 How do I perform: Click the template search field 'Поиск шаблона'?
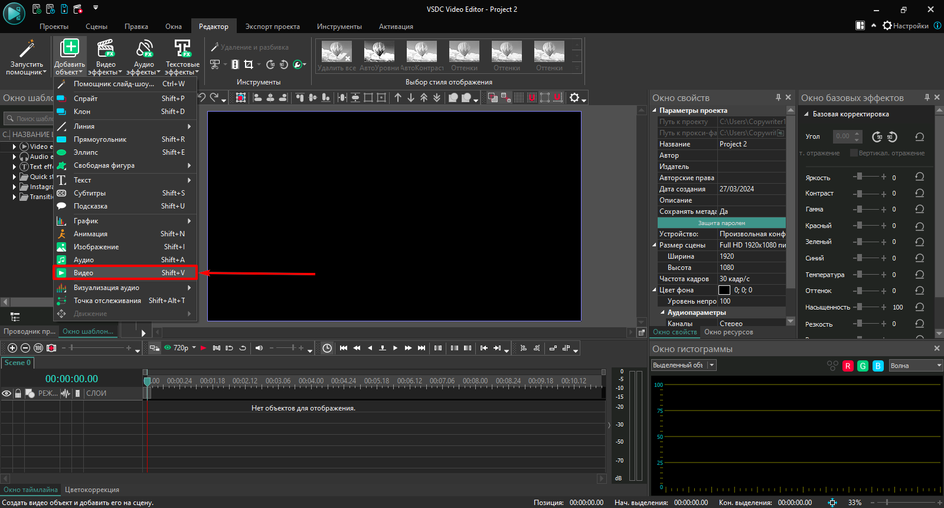tap(29, 119)
